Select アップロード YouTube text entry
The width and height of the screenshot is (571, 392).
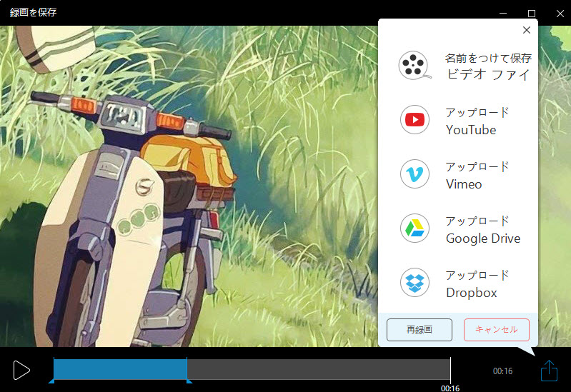point(477,121)
